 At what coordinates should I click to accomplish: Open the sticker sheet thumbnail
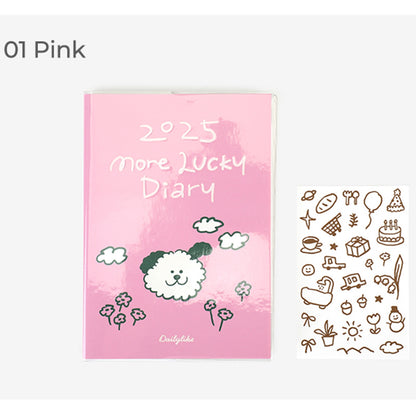tap(353, 272)
